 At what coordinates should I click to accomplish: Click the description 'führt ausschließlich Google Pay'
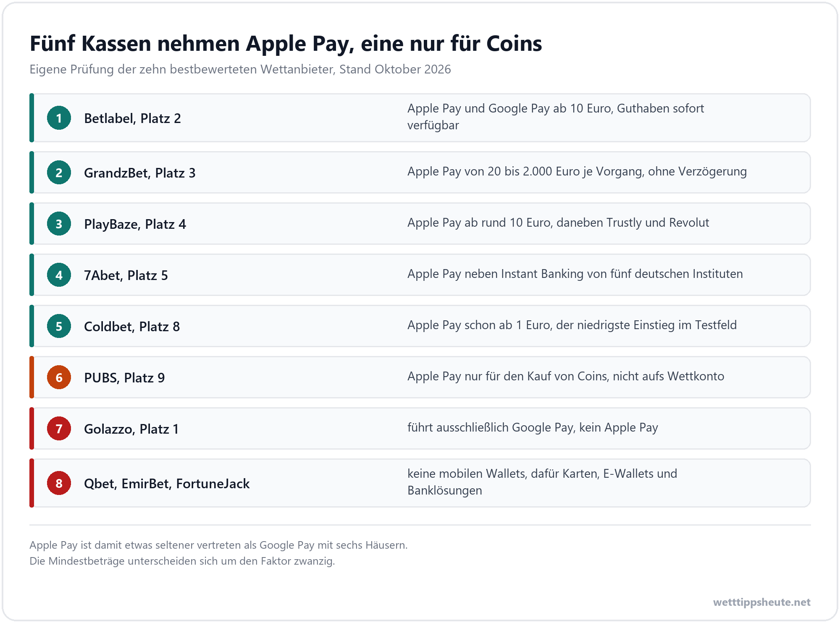pos(533,427)
